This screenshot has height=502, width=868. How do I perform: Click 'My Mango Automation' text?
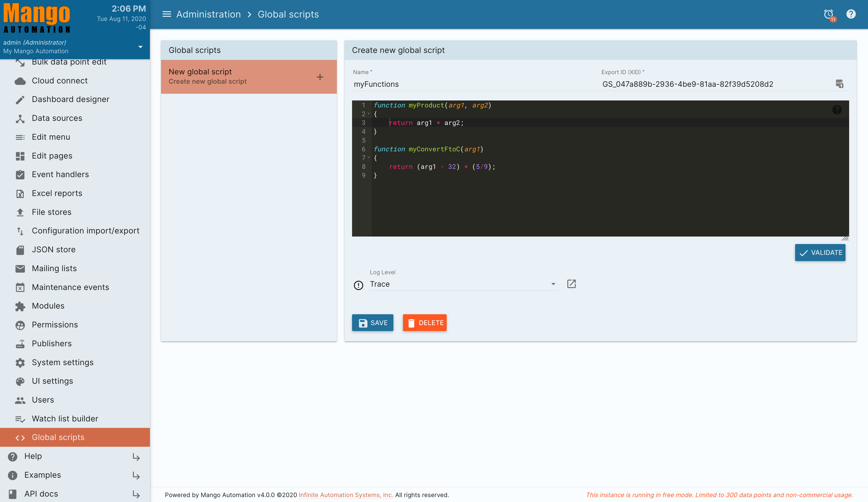(x=36, y=51)
